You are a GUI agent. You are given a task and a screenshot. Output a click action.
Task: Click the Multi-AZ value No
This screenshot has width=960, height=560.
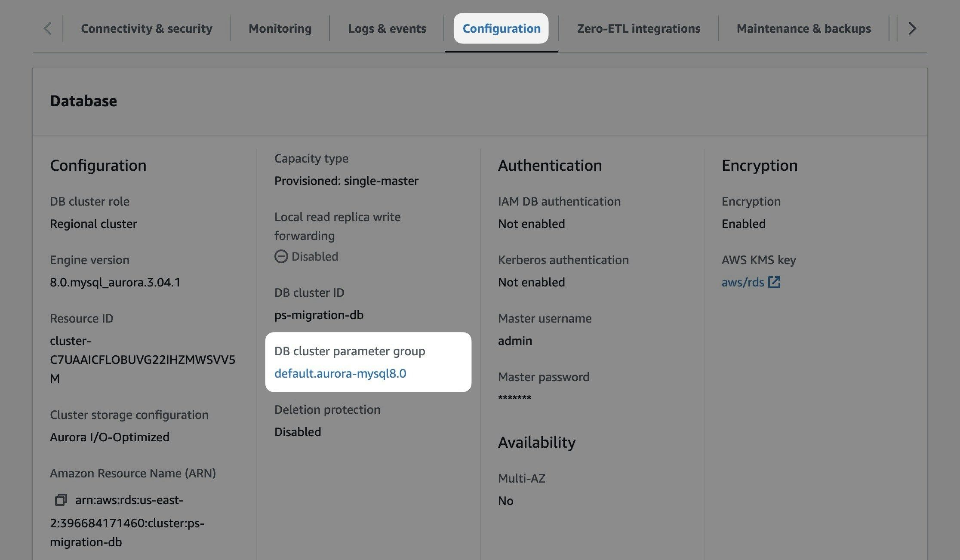coord(505,500)
